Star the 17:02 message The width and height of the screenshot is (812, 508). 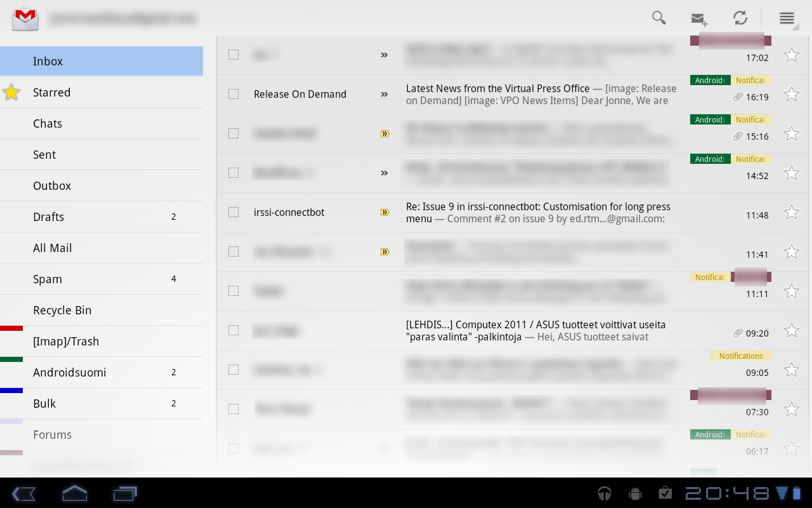[792, 55]
